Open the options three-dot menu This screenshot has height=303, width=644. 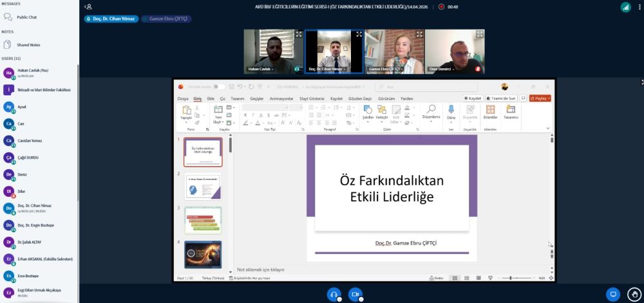638,6
